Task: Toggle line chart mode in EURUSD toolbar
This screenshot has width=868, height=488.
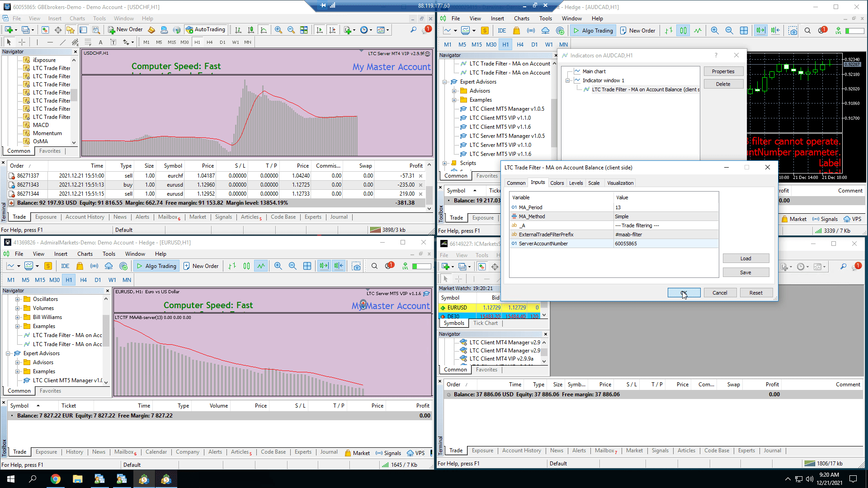Action: click(261, 266)
